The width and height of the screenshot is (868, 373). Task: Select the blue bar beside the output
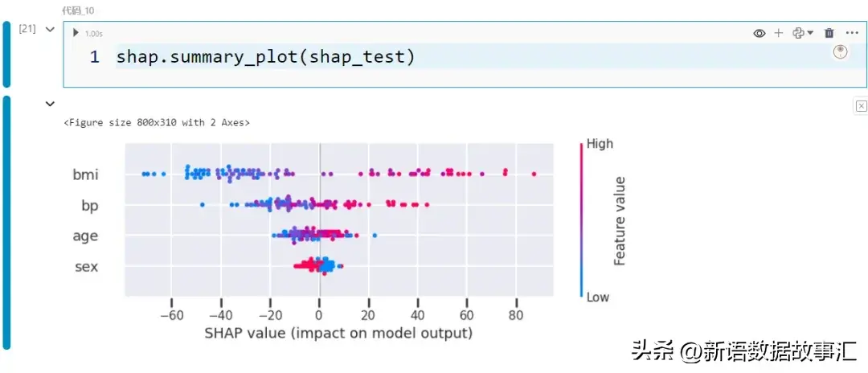click(x=6, y=223)
